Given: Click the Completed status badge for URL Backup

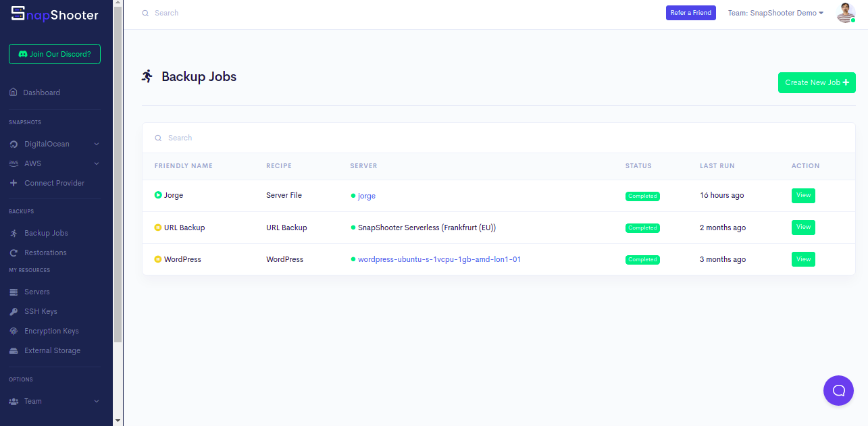Looking at the screenshot, I should pos(642,228).
